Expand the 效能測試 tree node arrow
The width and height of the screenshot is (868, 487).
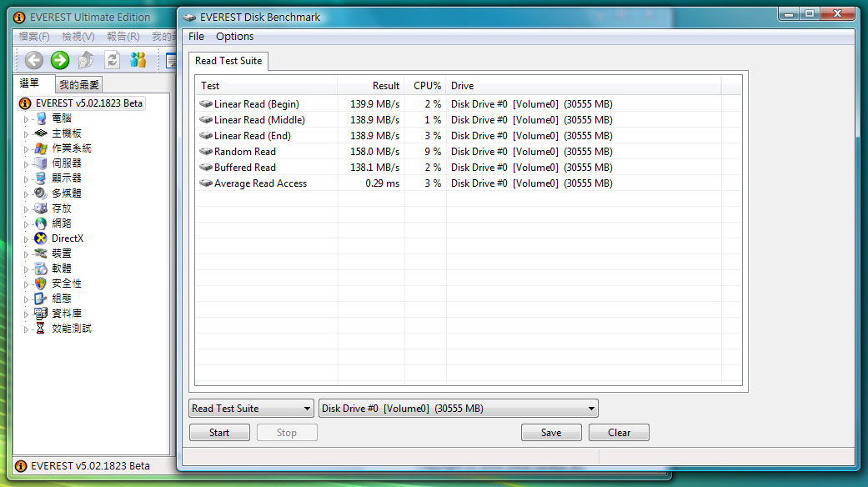pyautogui.click(x=26, y=329)
